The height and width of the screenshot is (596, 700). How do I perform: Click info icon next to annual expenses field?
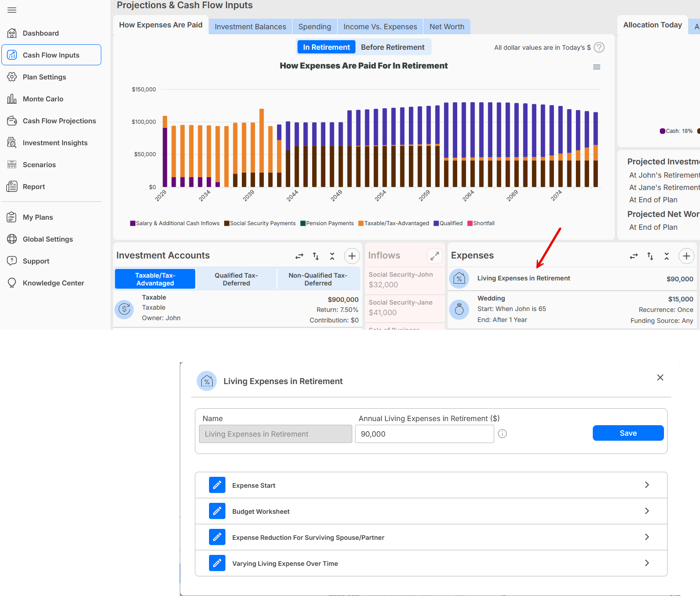pos(502,434)
